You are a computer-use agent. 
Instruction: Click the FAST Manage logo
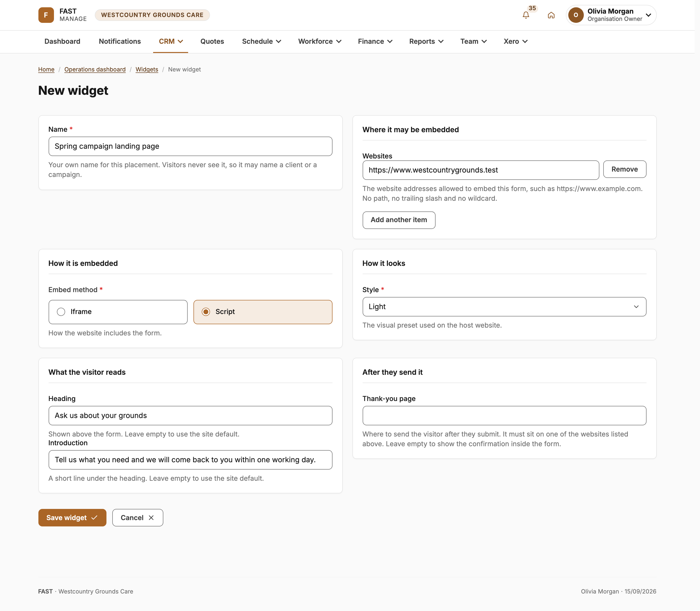[x=62, y=15]
